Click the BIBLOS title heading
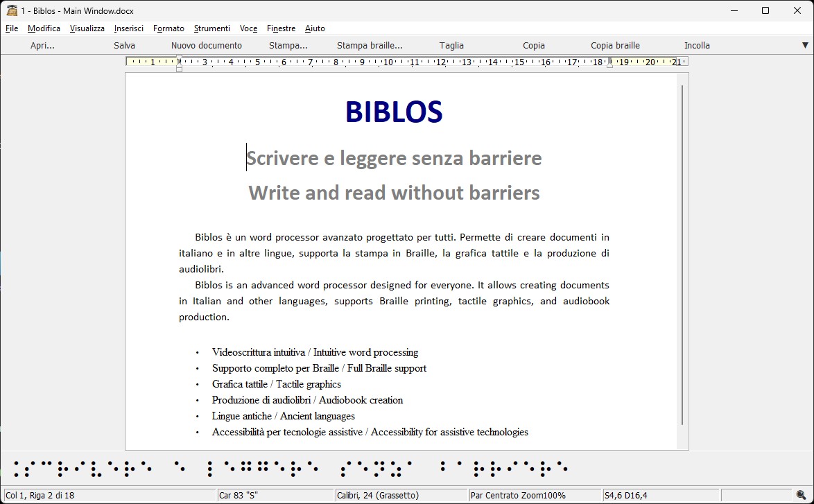This screenshot has height=504, width=814. click(x=394, y=112)
